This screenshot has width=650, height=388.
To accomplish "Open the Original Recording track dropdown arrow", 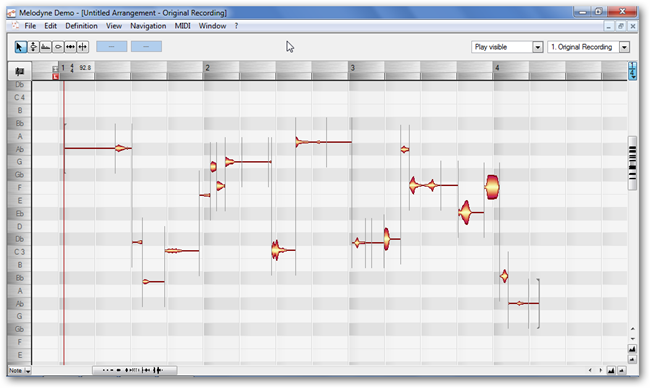I will tap(624, 47).
